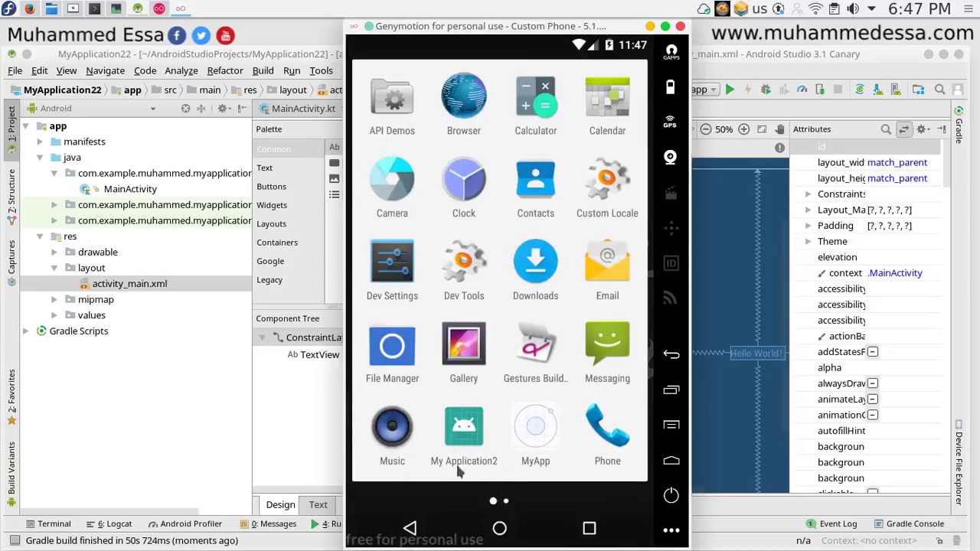Expand the Constraints attribute group
The image size is (980, 551).
(x=808, y=194)
